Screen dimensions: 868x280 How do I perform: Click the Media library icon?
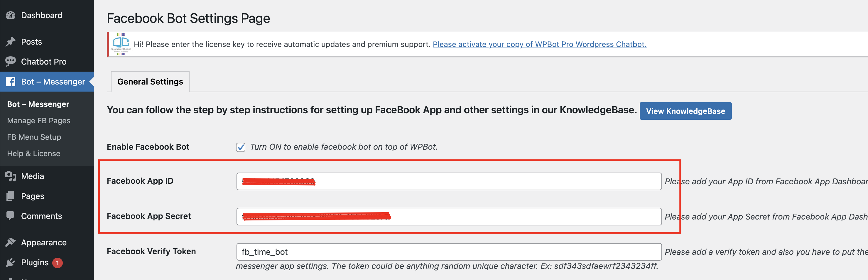[x=11, y=176]
